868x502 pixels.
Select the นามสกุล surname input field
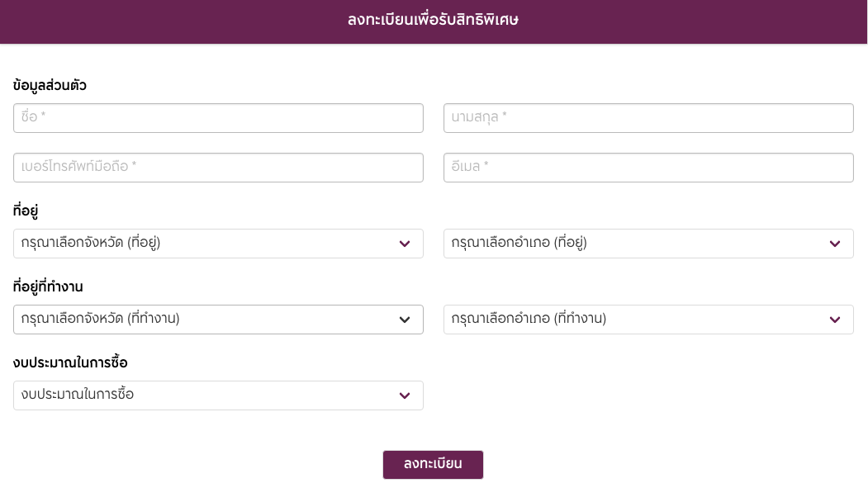pos(648,118)
